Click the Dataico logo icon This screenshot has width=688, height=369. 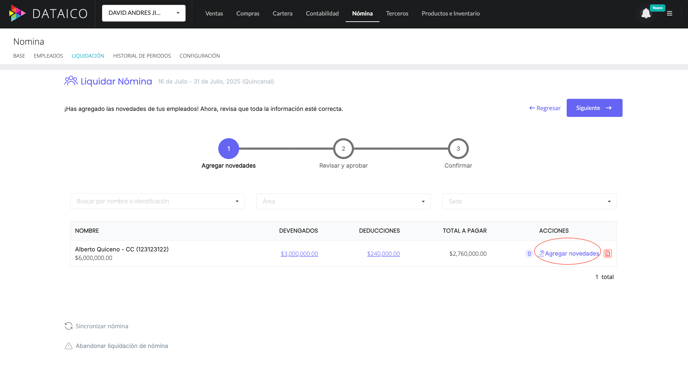[17, 13]
